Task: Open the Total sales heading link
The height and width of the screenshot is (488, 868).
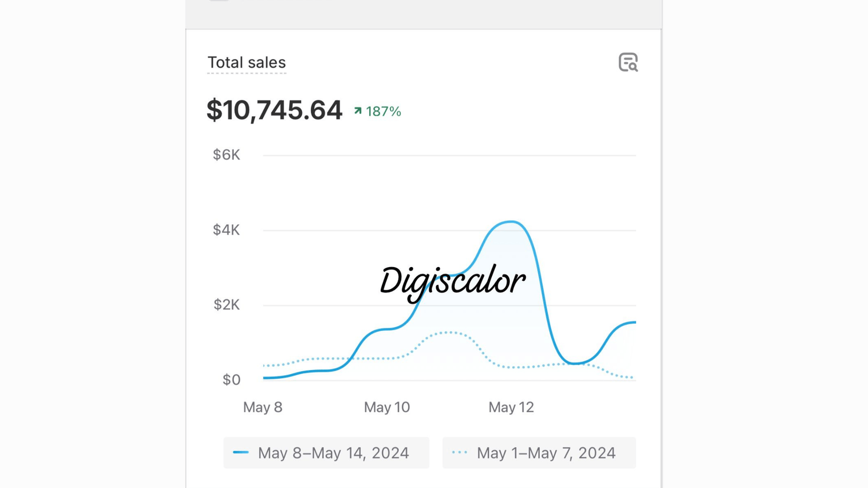Action: tap(247, 62)
